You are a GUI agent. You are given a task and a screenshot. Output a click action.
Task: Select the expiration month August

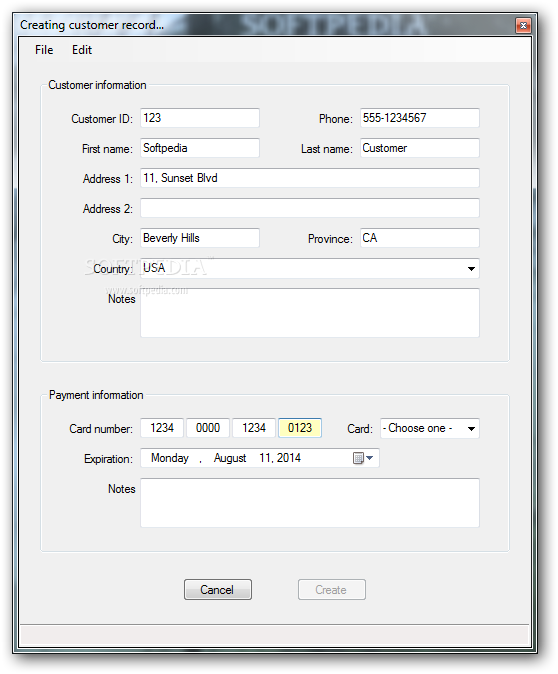click(x=230, y=458)
